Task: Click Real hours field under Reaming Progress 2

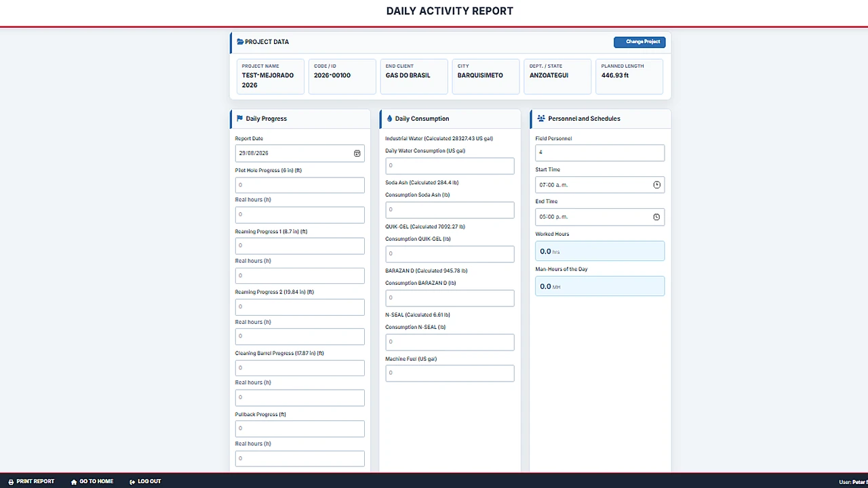Action: (300, 336)
